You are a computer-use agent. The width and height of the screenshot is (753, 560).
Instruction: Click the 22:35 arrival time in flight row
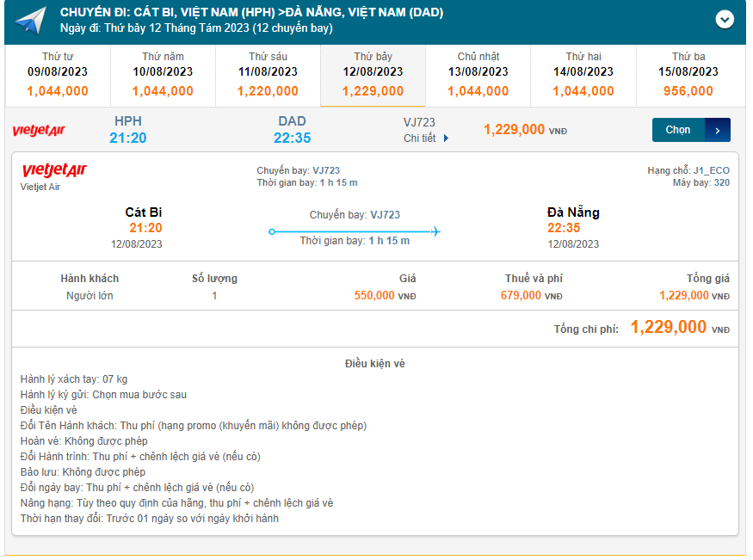coord(292,138)
